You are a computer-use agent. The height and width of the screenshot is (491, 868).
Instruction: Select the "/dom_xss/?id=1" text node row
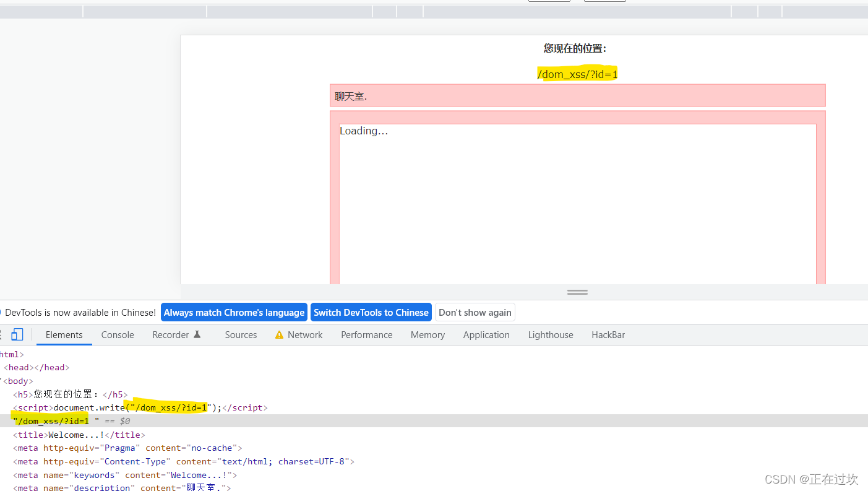coord(434,421)
